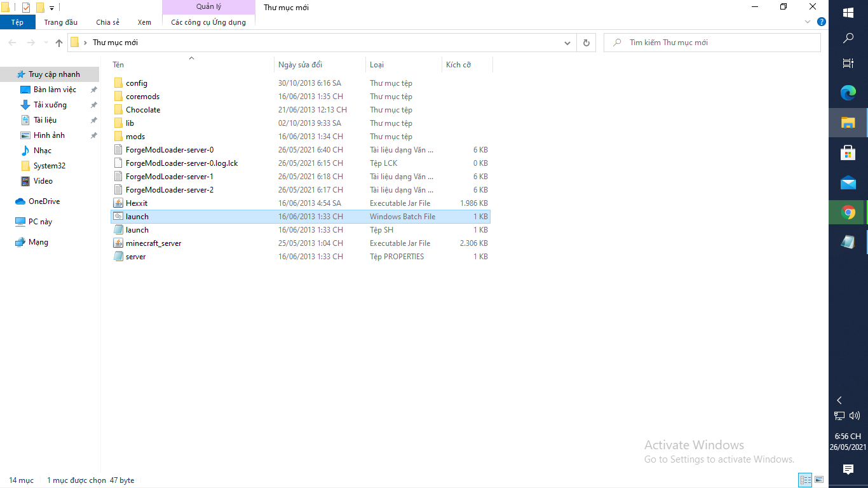Open the Help icon in the ribbon
Viewport: 868px width, 488px height.
coord(822,22)
